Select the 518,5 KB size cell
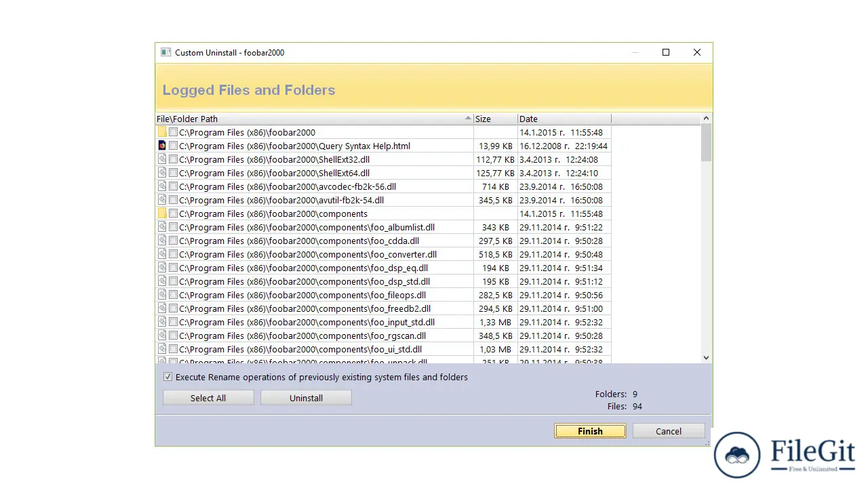The image size is (868, 488). [496, 254]
